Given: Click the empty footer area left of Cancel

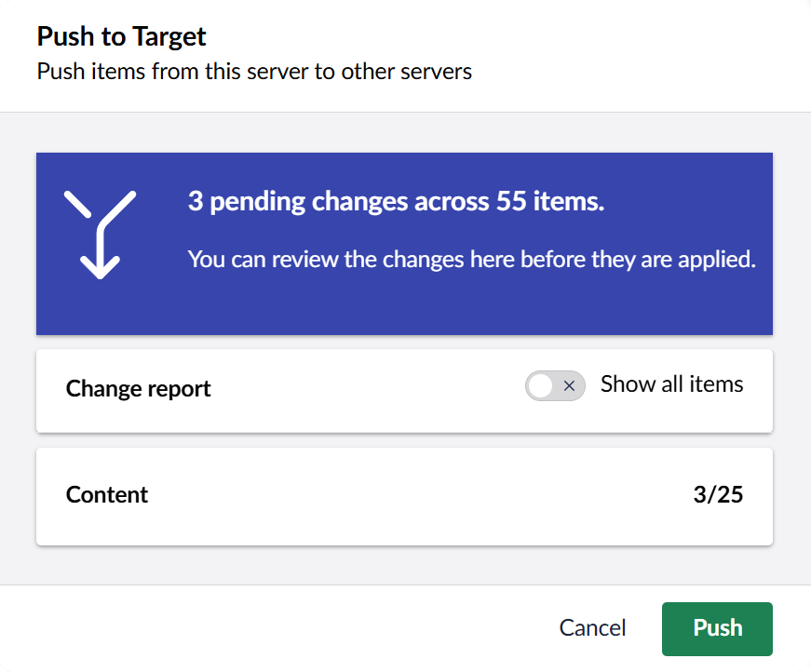Looking at the screenshot, I should (279, 628).
